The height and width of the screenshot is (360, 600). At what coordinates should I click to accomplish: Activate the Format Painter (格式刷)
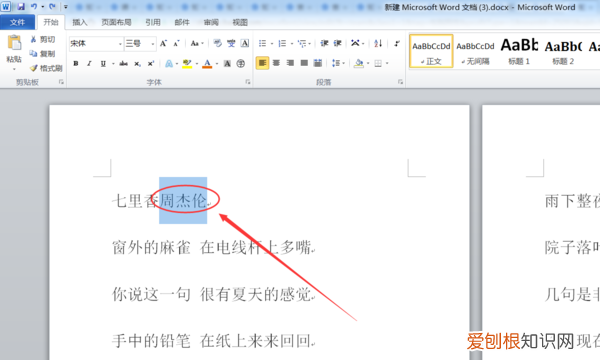coord(46,68)
